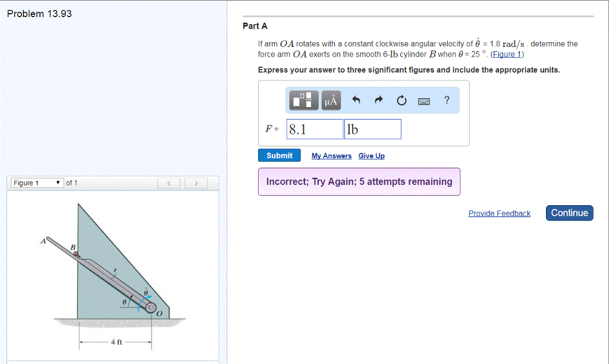The image size is (609, 364).
Task: Reset the answer using the circular reset icon
Action: [x=401, y=100]
